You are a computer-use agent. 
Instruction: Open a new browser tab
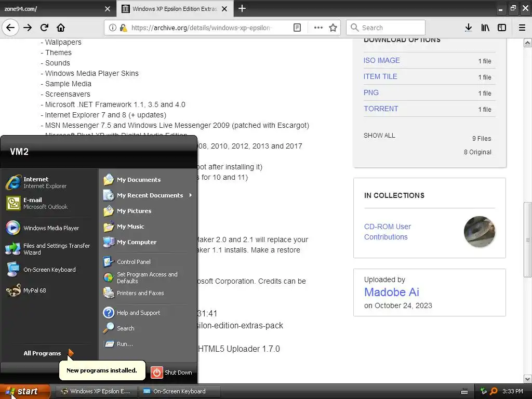click(x=242, y=8)
